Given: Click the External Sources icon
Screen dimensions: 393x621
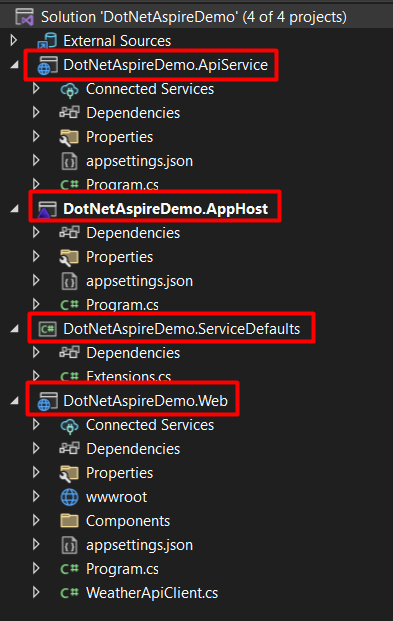Looking at the screenshot, I should click(x=47, y=41).
